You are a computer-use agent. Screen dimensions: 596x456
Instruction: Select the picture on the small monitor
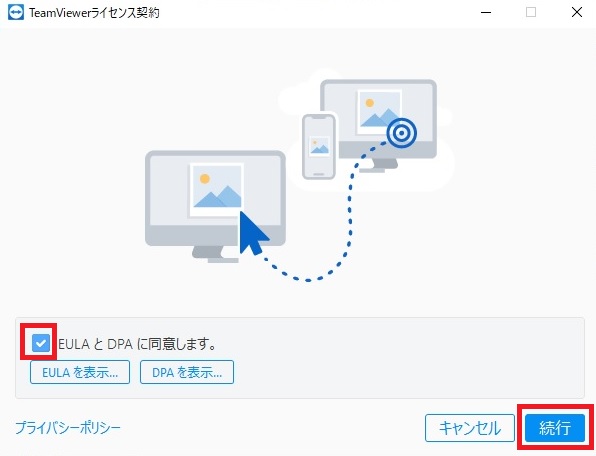click(379, 112)
